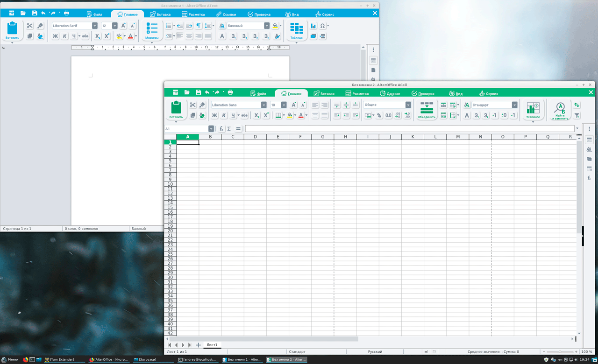Open the Вставка tab in ACell
The height and width of the screenshot is (364, 598).
[324, 93]
